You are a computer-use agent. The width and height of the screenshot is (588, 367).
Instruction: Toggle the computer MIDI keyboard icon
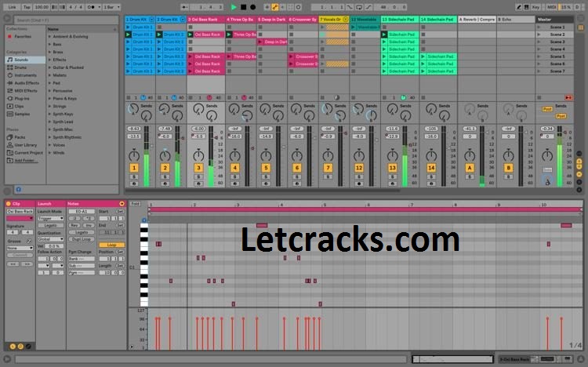(527, 7)
